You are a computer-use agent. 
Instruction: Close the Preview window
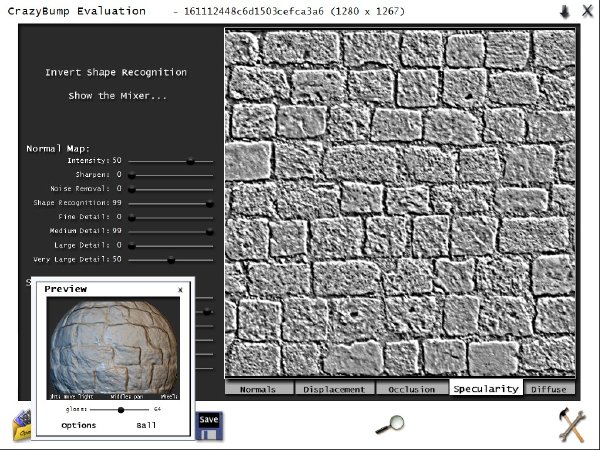180,290
